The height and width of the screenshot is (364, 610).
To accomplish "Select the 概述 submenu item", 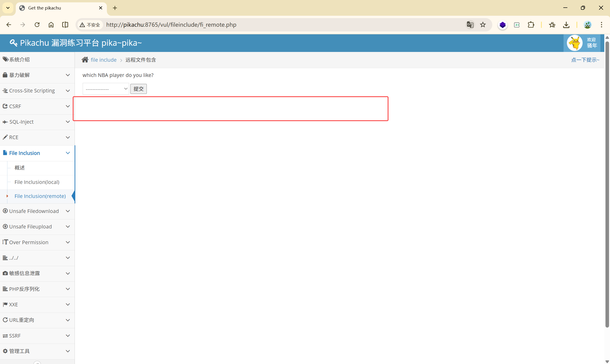I will tap(20, 168).
